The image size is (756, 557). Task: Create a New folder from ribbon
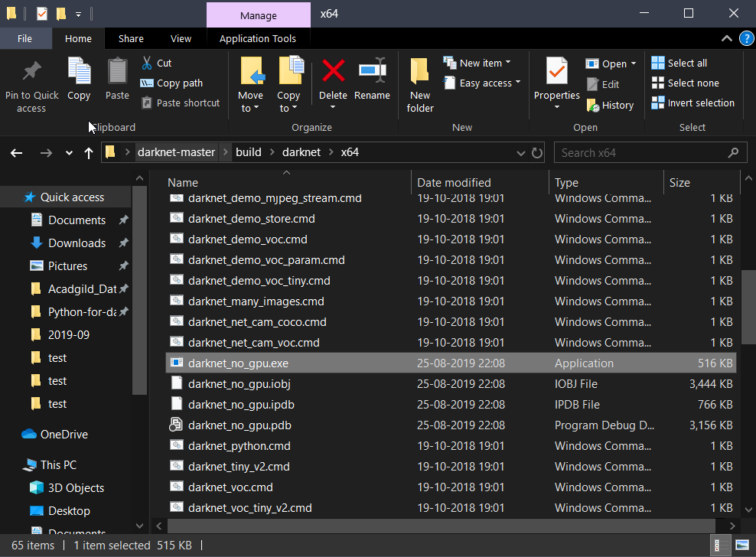pyautogui.click(x=420, y=86)
